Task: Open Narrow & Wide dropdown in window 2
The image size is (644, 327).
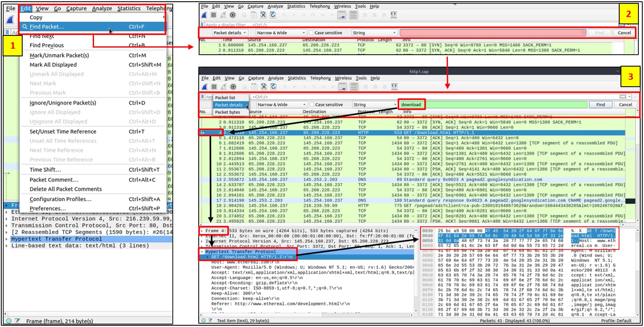Action: [281, 33]
